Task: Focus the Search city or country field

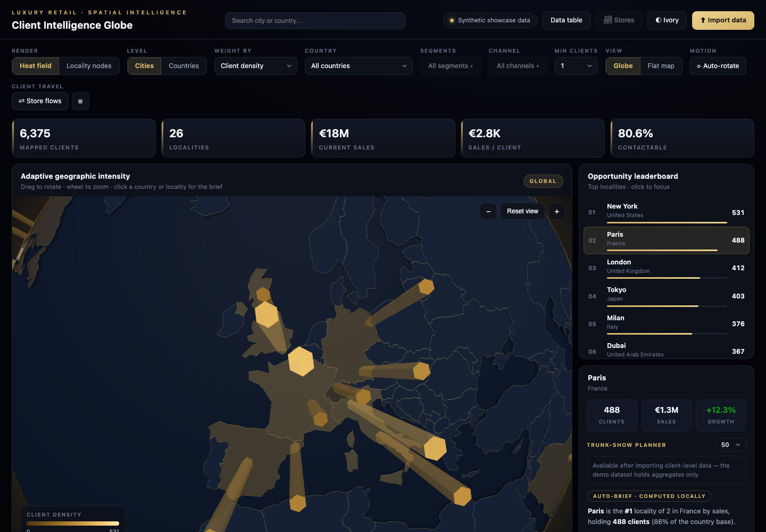Action: pos(315,21)
